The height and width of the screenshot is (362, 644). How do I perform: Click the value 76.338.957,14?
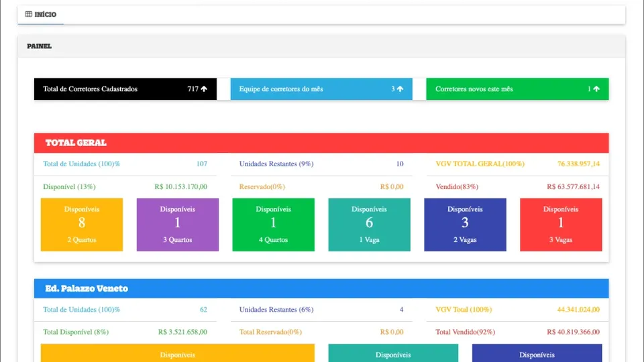[578, 164]
